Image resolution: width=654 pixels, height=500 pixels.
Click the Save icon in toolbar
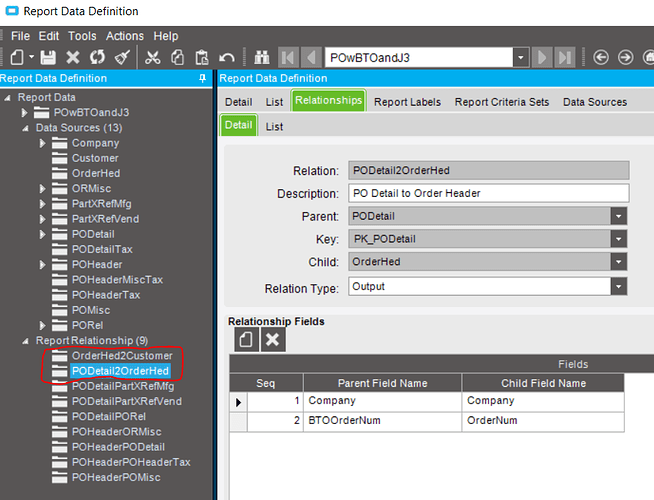tap(48, 58)
